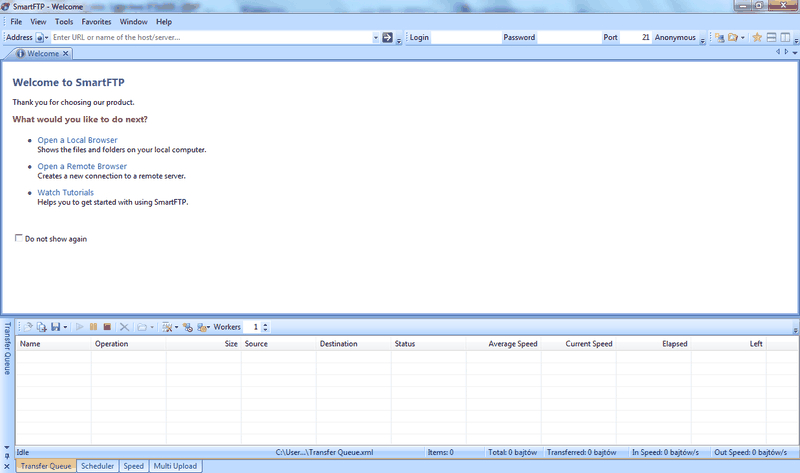The width and height of the screenshot is (800, 473).
Task: Select the Transfer Queue bottom tab
Action: pyautogui.click(x=46, y=466)
